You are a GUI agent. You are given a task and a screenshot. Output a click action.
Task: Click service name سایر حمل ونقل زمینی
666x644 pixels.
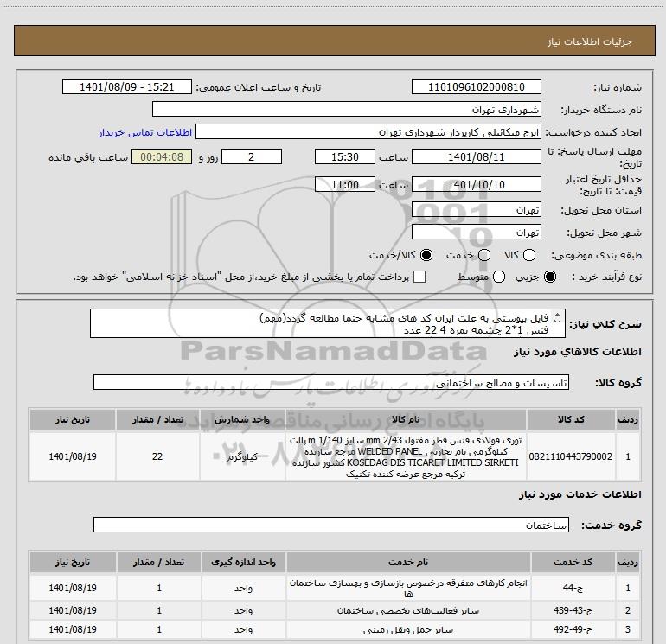click(408, 630)
